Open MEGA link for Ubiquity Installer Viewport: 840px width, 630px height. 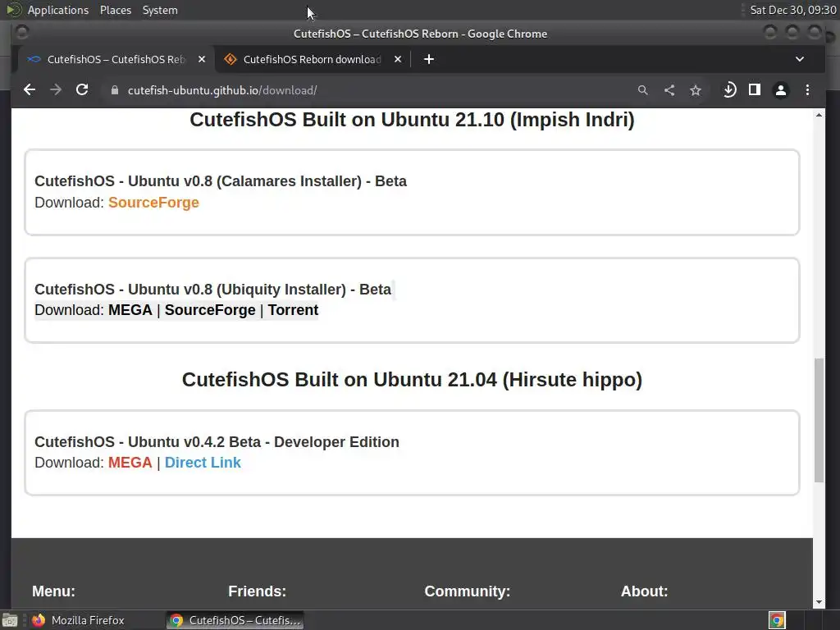tap(130, 310)
